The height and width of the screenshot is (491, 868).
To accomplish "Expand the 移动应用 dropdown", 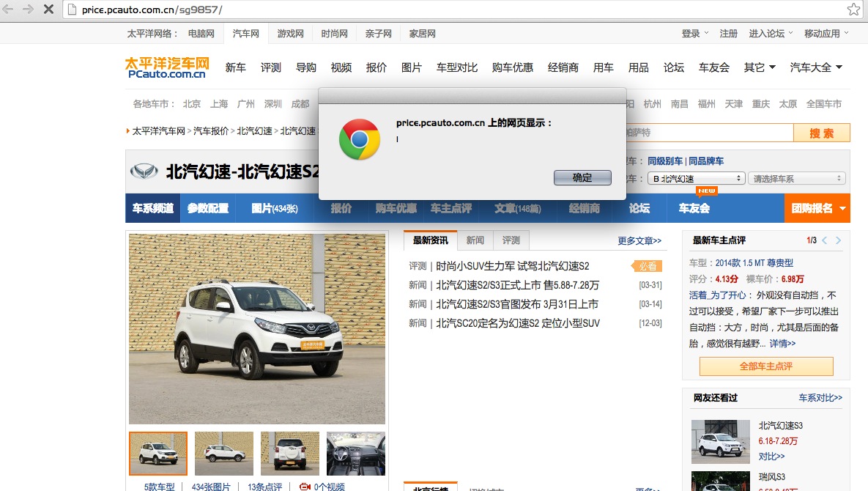I will pos(826,34).
